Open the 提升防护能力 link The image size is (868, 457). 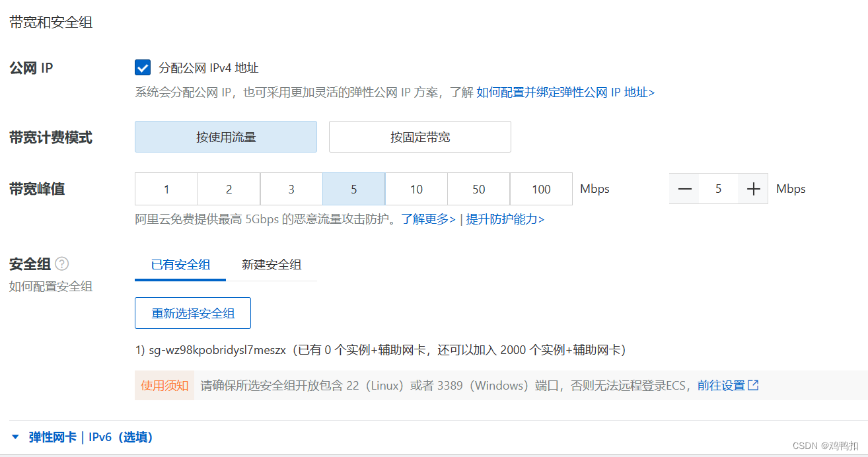[x=505, y=219]
